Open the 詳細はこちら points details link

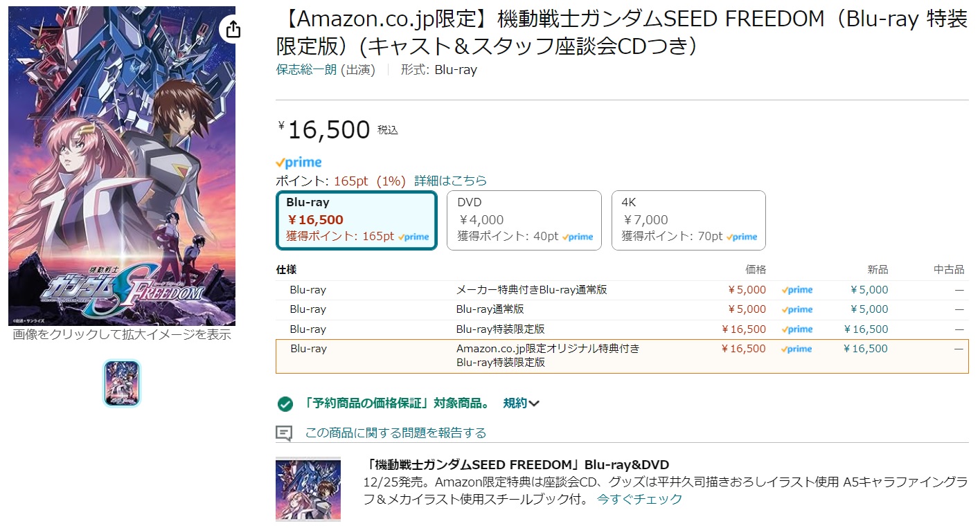[x=450, y=181]
